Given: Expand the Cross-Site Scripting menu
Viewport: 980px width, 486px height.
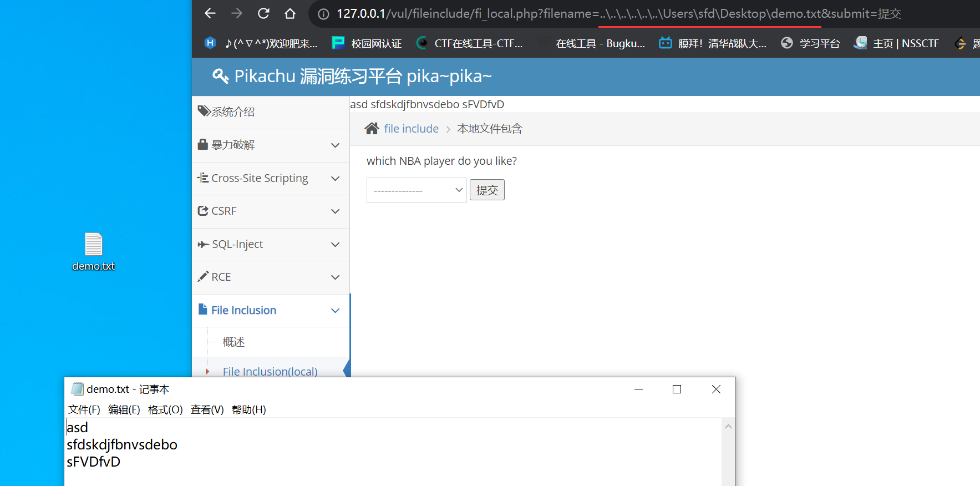Looking at the screenshot, I should pos(270,178).
